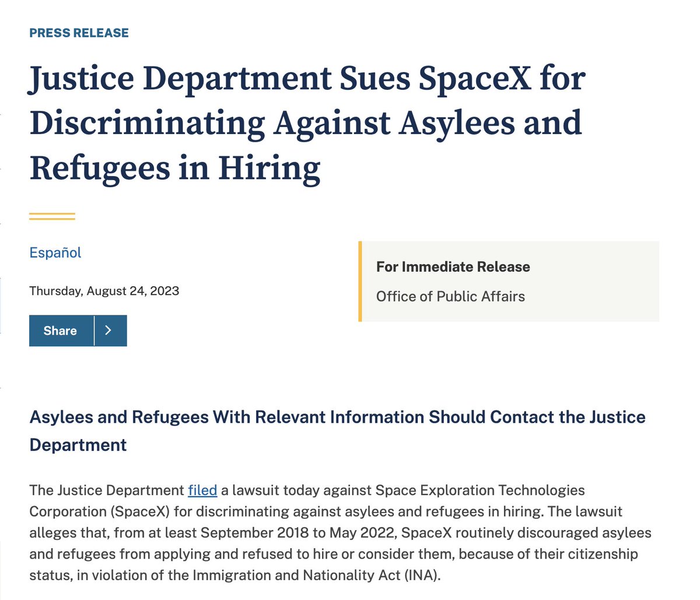Open the 'filed' lawsuit link
This screenshot has height=600, width=700.
click(x=202, y=490)
